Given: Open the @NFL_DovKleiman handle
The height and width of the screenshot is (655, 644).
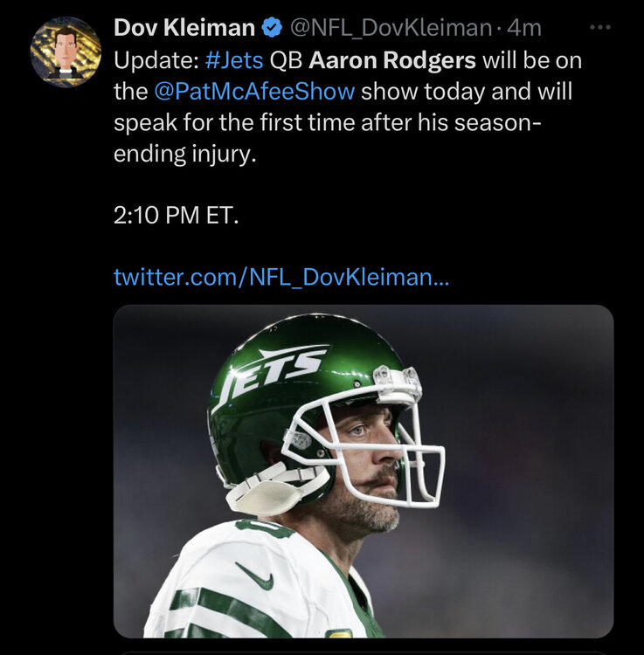Looking at the screenshot, I should point(390,28).
